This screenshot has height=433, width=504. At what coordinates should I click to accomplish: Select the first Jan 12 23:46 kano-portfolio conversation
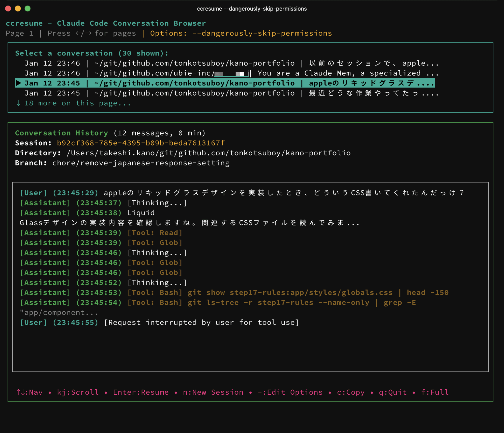(227, 63)
